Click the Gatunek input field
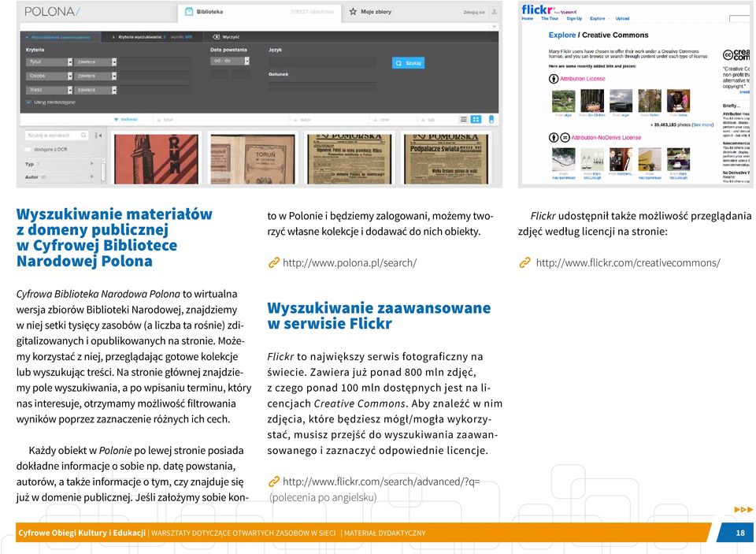Viewport: 756px width, 554px height. [x=322, y=87]
